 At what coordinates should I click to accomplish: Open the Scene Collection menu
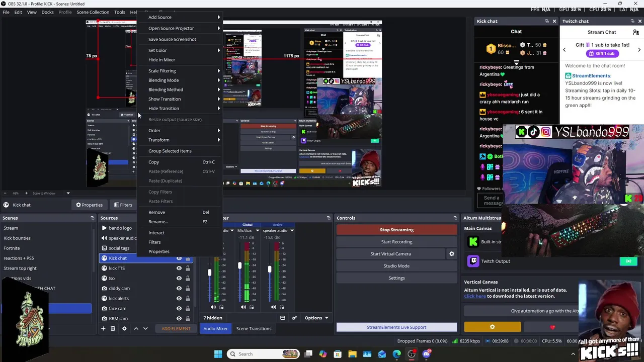coord(93,12)
